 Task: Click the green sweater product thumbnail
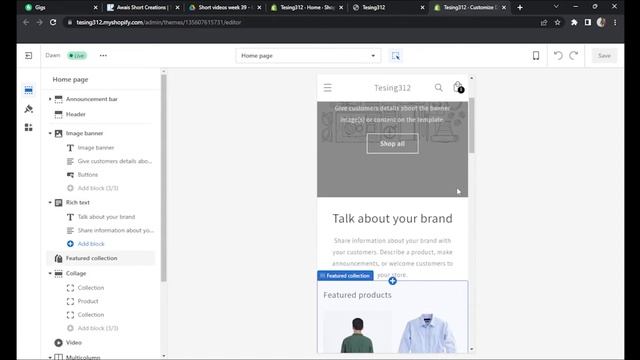coord(357,332)
